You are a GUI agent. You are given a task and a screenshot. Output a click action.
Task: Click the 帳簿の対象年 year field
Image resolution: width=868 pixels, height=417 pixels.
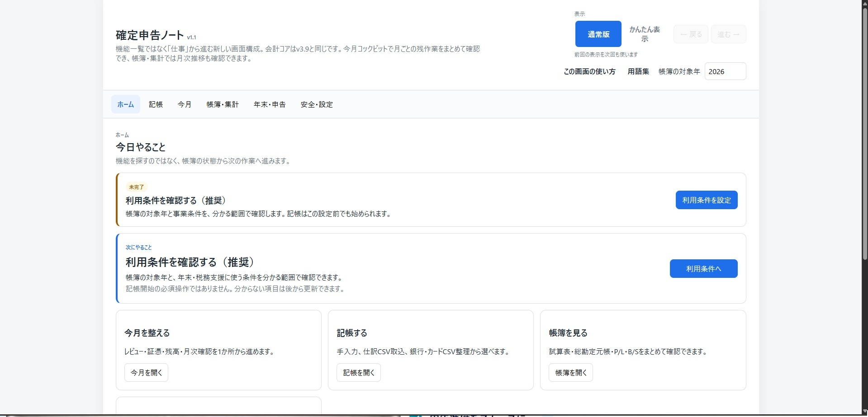[725, 71]
